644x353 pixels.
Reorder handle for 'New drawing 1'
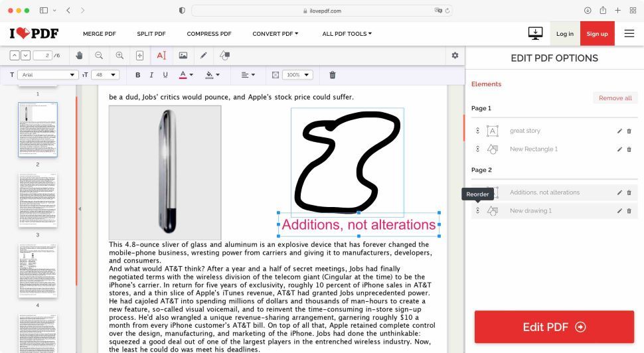click(477, 210)
